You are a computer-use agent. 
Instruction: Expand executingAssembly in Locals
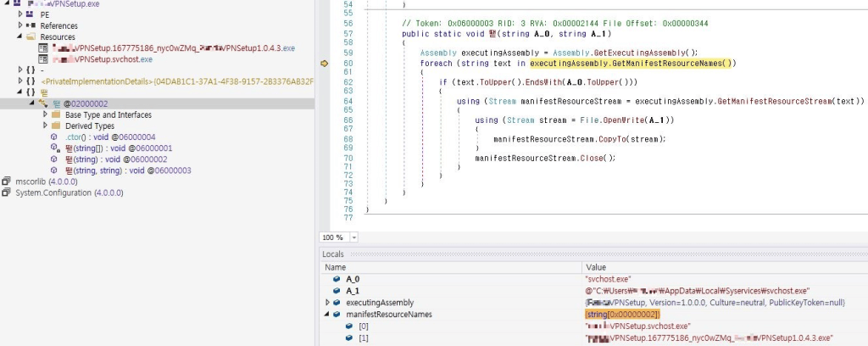point(327,302)
